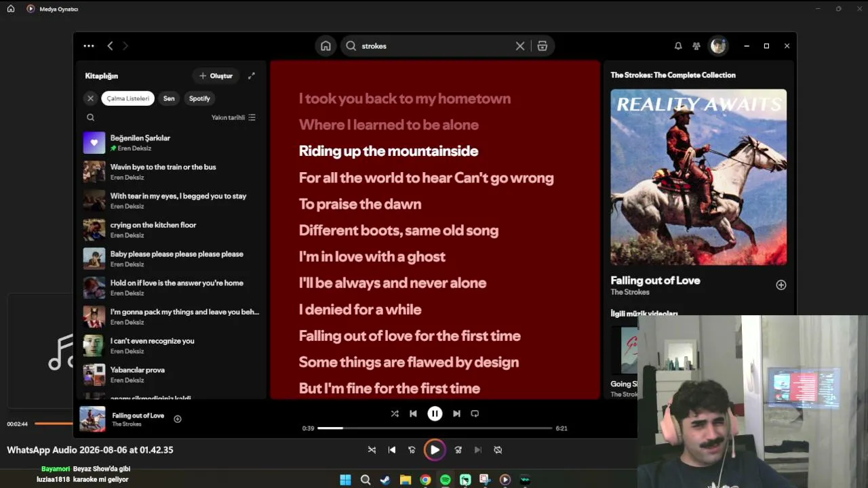Open Spotify Home page
The width and height of the screenshot is (868, 488).
325,46
